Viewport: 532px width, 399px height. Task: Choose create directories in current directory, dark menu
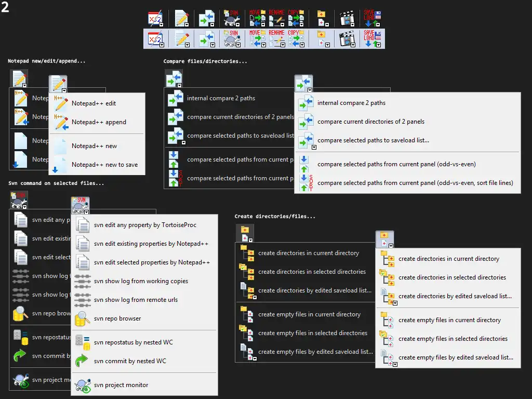(x=305, y=253)
